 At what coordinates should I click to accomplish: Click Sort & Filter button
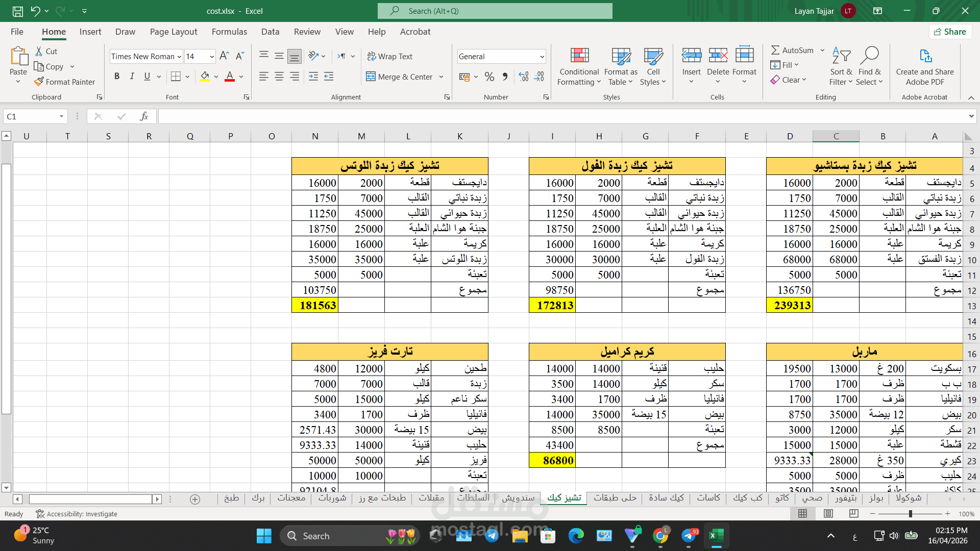point(841,67)
